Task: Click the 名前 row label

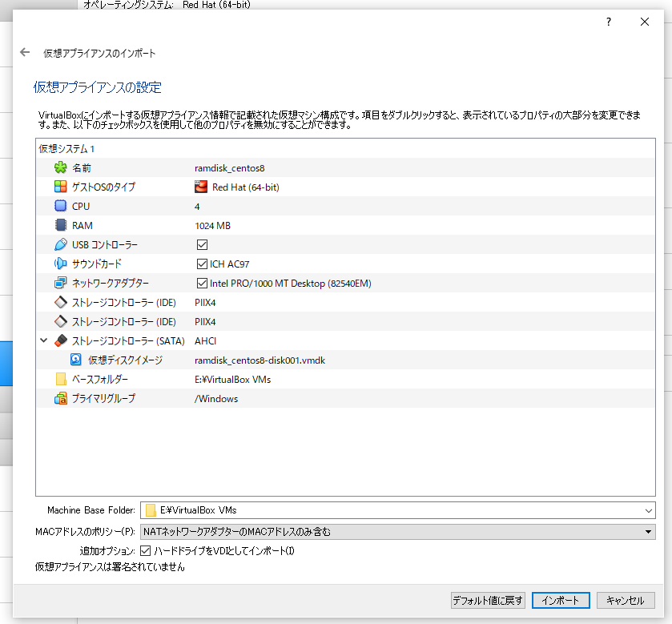Action: point(82,168)
